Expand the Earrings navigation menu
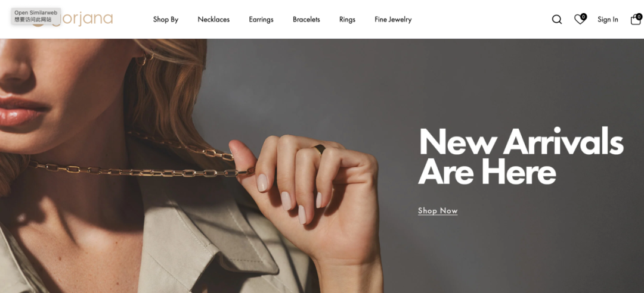 261,19
